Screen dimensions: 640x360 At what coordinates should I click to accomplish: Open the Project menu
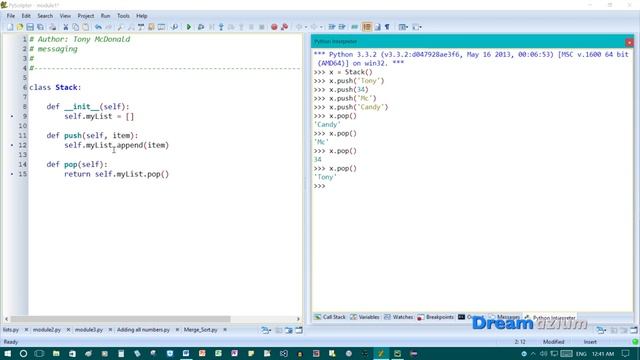tap(86, 16)
